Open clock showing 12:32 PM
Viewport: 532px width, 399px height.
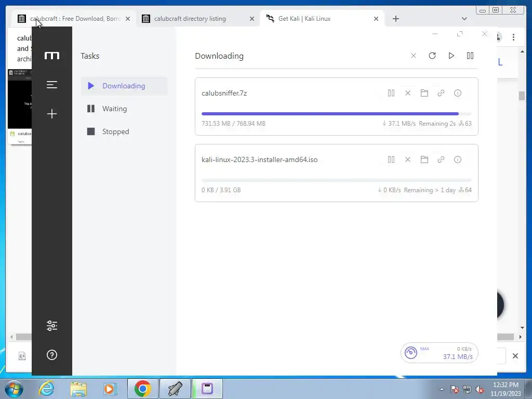coord(506,389)
